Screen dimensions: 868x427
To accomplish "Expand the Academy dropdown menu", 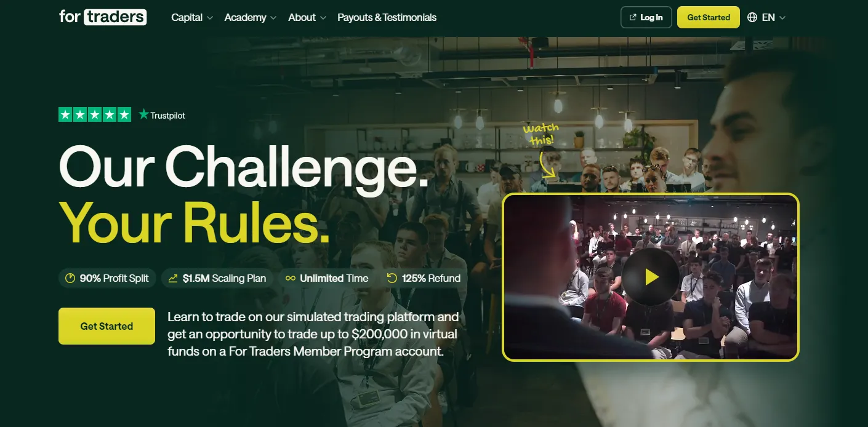I will coord(251,17).
